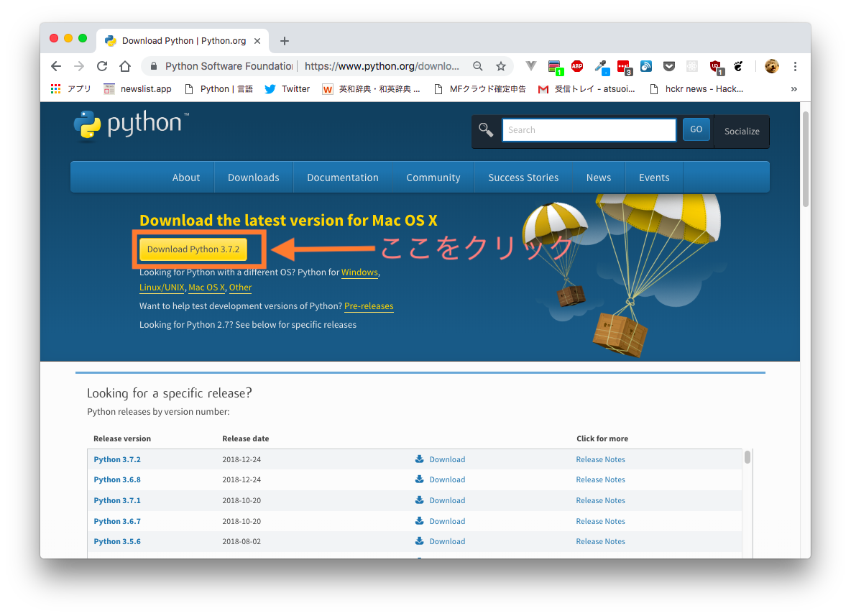Open the apps grid bookmark
This screenshot has height=616, width=851.
[56, 89]
